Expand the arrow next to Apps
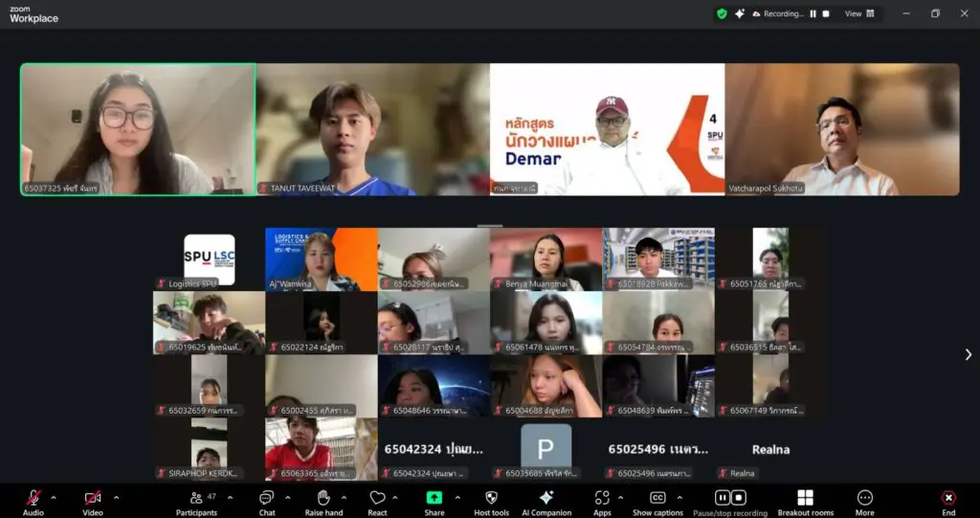Screen dimensions: 980x518 pyautogui.click(x=620, y=498)
